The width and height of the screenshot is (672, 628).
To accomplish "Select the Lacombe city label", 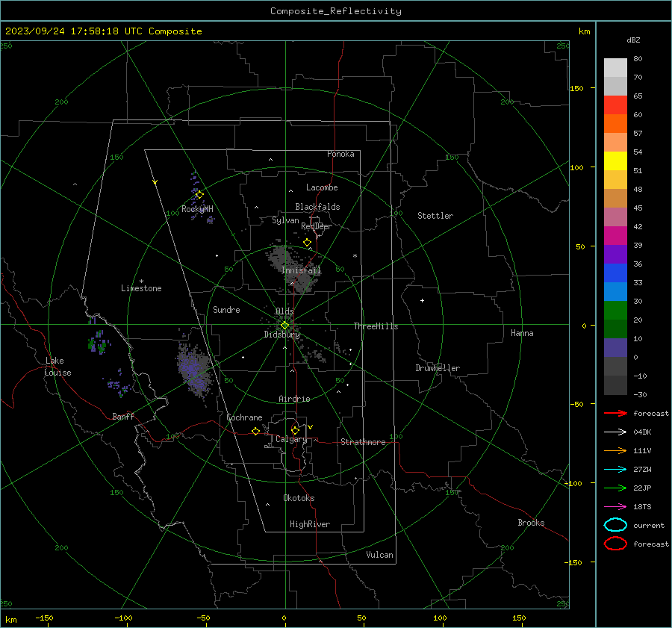I will click(x=322, y=187).
